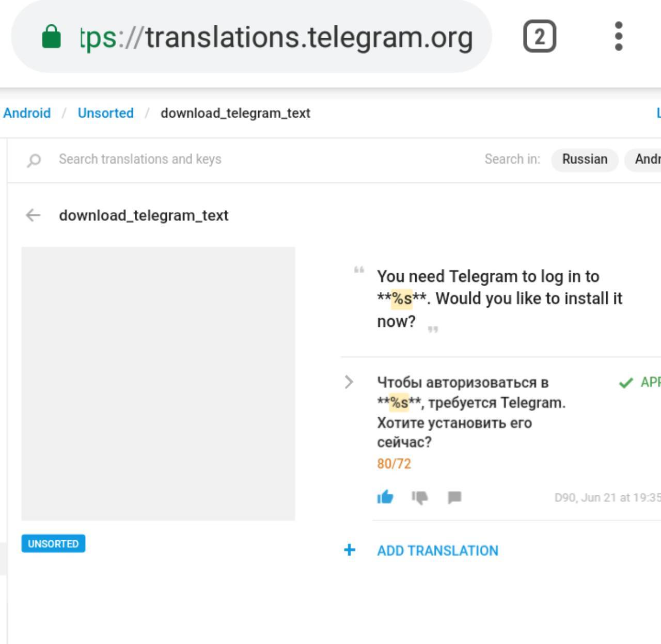Click the UNSORTED tag badge
Viewport: 661px width, 644px height.
(x=53, y=544)
